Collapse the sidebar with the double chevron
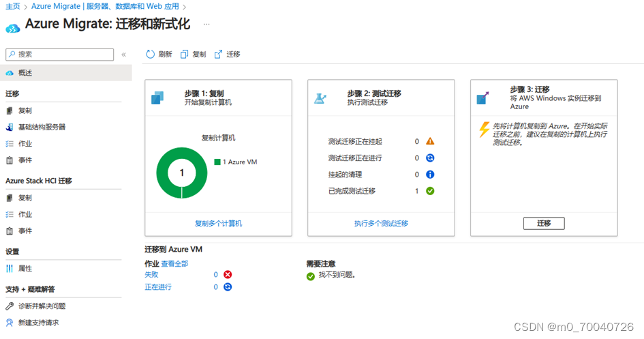 pos(123,55)
